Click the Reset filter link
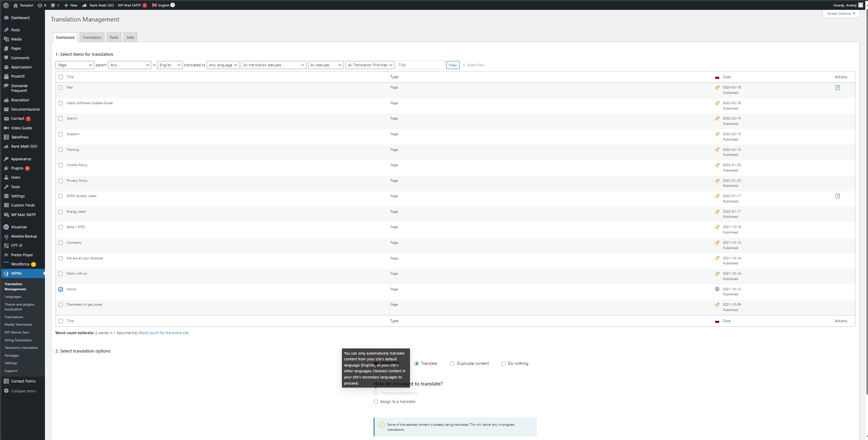 pos(473,65)
